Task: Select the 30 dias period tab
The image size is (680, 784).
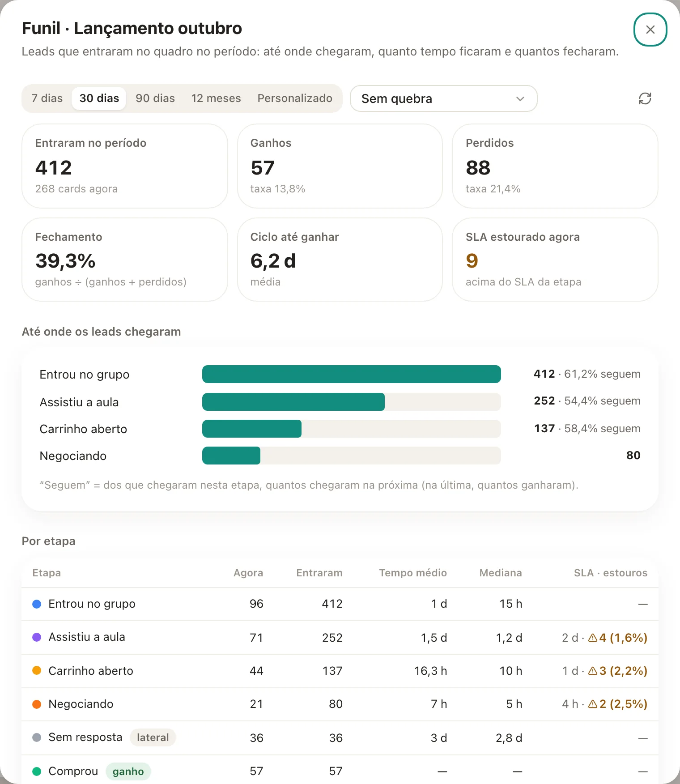Action: coord(99,98)
